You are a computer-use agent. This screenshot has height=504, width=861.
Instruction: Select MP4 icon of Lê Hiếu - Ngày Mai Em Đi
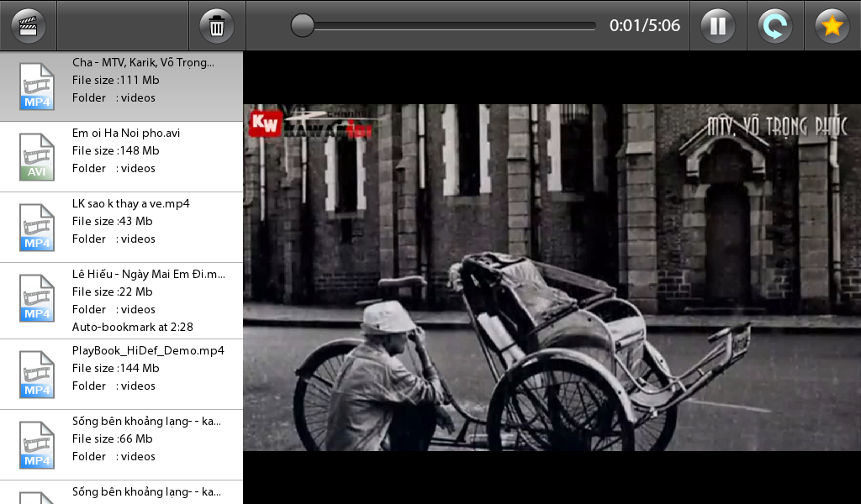37,298
